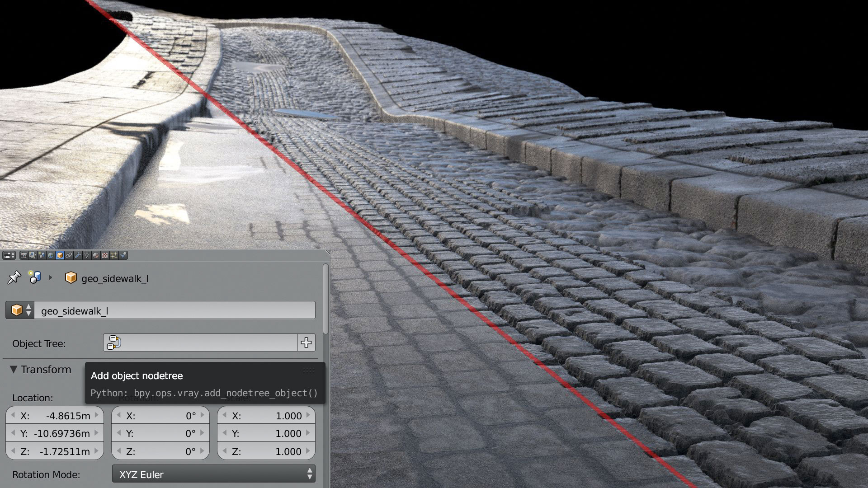Open the Particles tab (sparkles icon)
This screenshot has height=488, width=868.
tap(114, 255)
